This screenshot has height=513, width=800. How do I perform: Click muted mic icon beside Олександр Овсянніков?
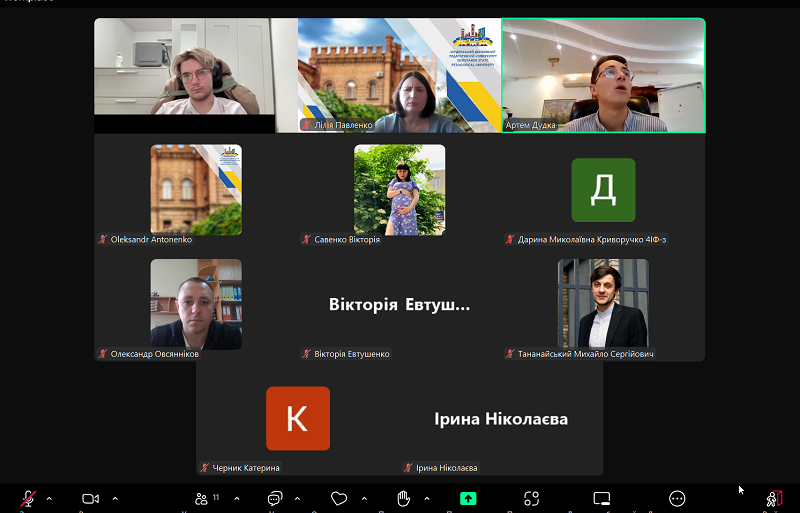tap(103, 354)
